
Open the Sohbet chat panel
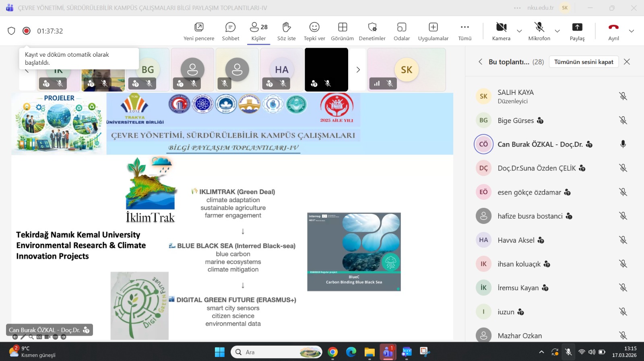230,31
